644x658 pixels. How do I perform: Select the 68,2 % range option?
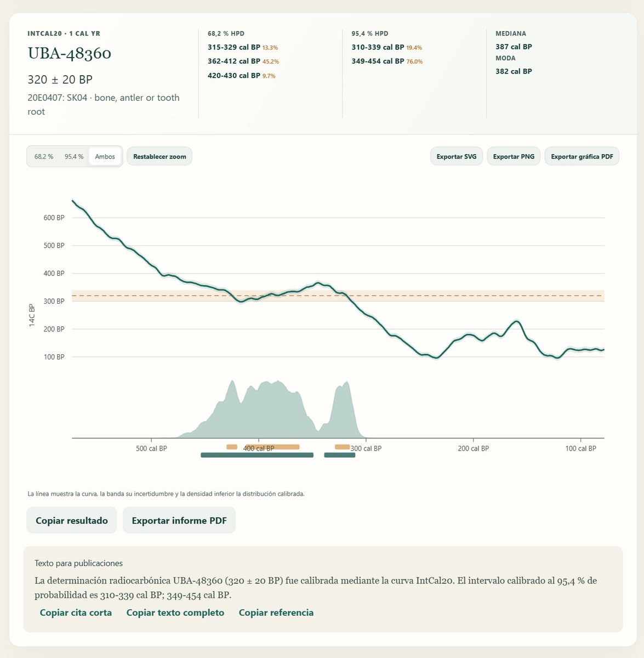44,156
